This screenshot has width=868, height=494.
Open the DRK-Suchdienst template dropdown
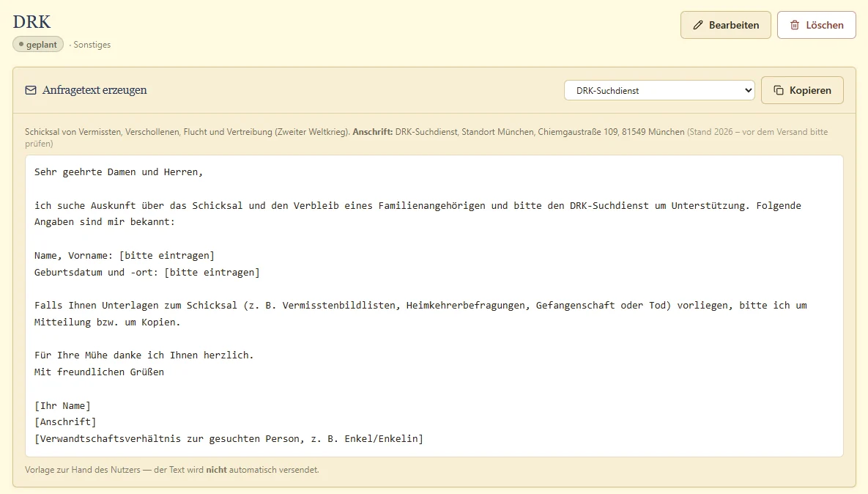pyautogui.click(x=659, y=90)
